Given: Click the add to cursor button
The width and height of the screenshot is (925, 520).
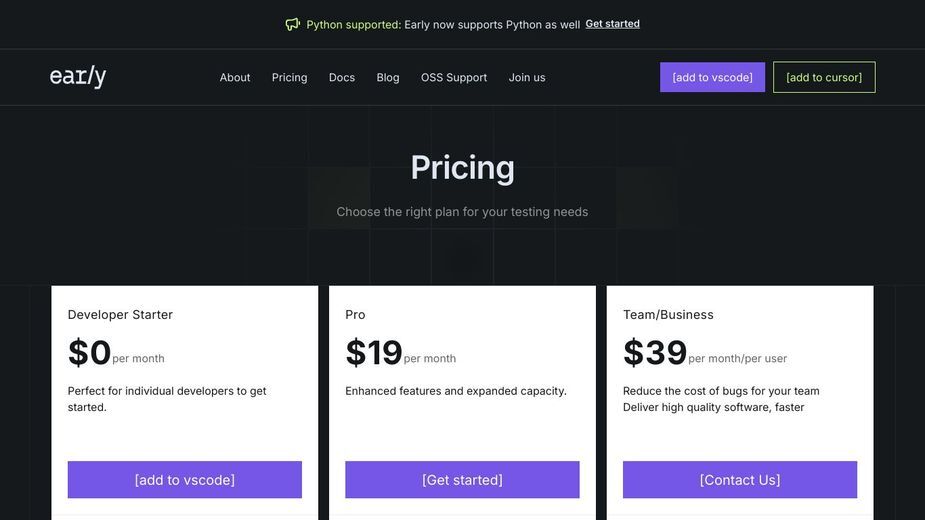Looking at the screenshot, I should click(x=824, y=77).
